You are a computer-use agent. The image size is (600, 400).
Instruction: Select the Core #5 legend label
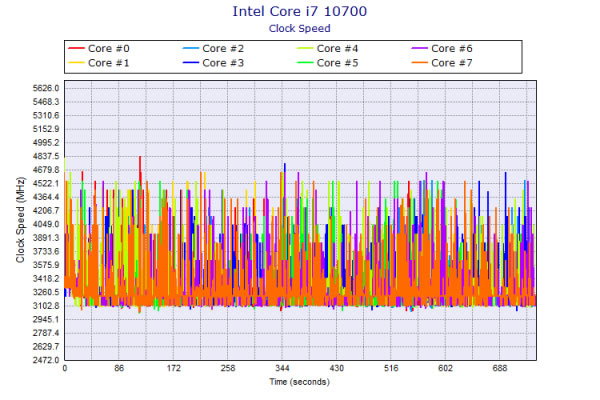tap(338, 63)
